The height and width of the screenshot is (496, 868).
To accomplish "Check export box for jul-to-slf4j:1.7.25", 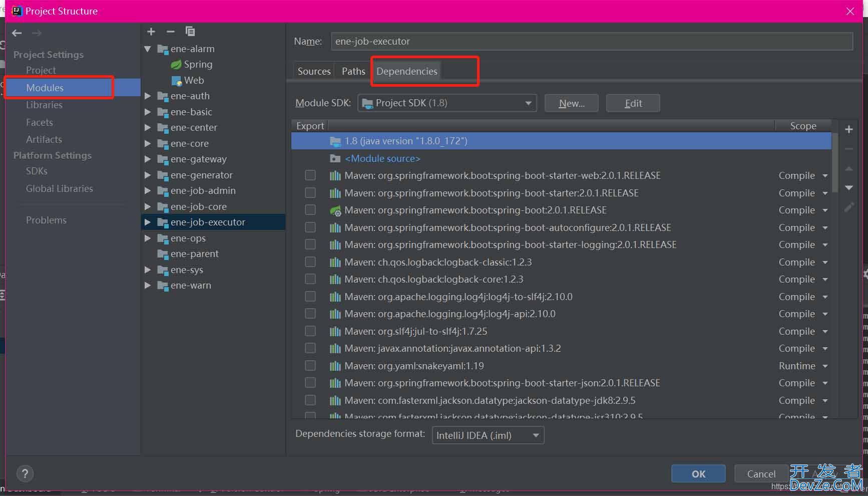I will (x=310, y=331).
